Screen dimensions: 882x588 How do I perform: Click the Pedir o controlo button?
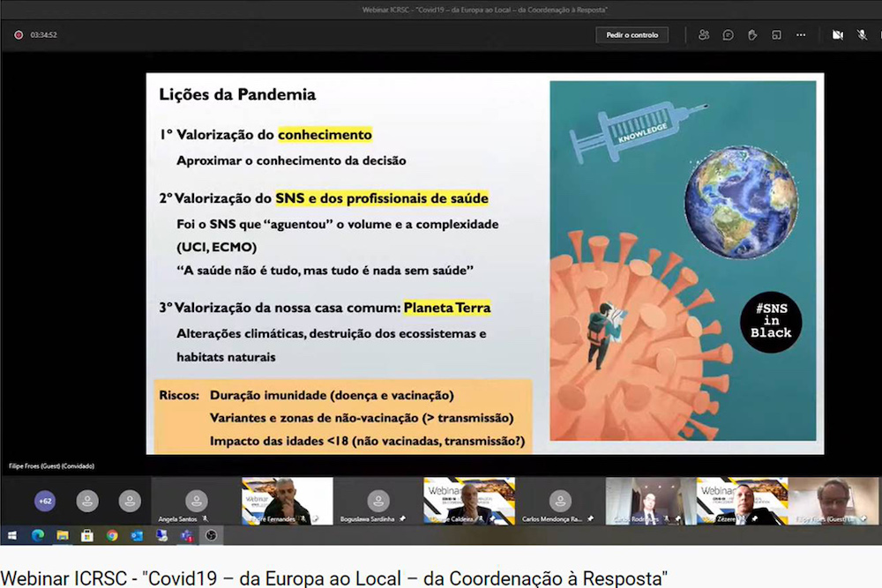pyautogui.click(x=632, y=35)
